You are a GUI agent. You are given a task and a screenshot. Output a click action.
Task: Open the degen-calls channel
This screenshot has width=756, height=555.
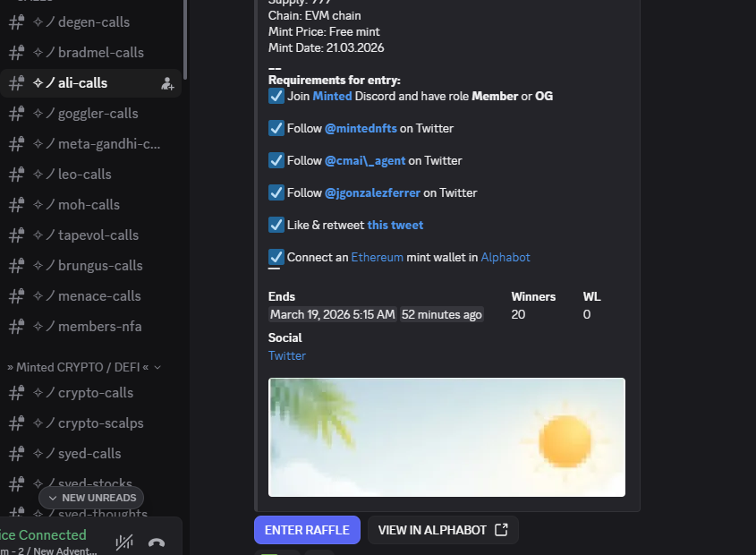[x=90, y=22]
